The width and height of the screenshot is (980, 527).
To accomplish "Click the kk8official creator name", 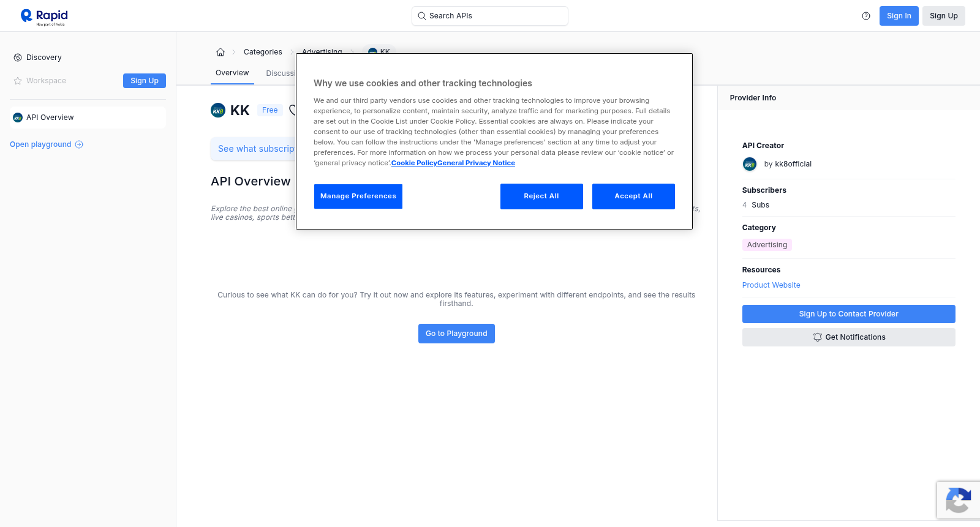I will click(x=793, y=164).
